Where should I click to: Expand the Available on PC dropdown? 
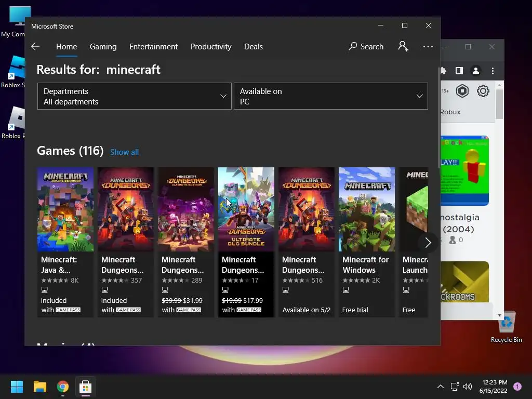click(x=331, y=96)
